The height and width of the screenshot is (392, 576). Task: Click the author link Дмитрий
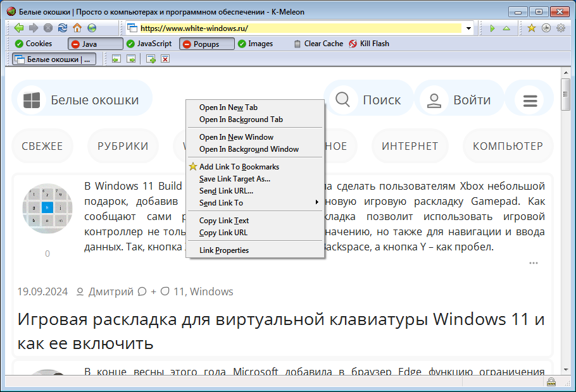(111, 292)
